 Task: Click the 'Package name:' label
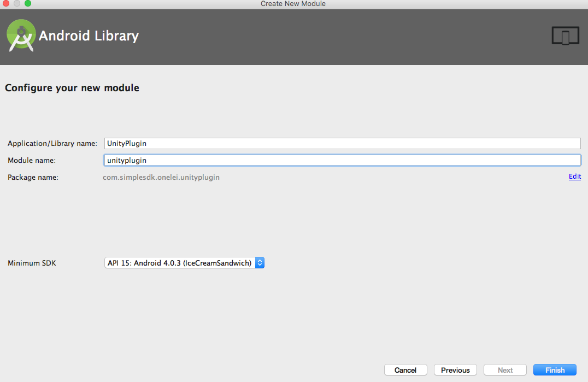33,177
